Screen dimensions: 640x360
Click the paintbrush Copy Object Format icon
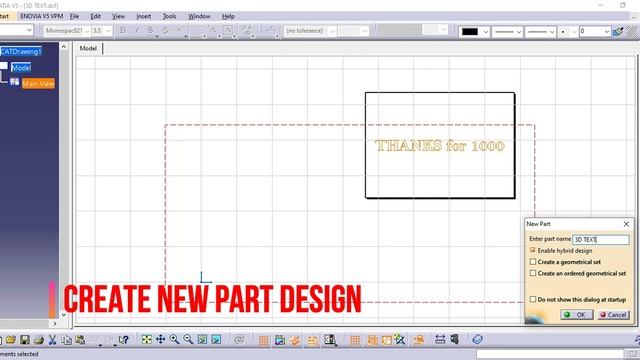(618, 31)
